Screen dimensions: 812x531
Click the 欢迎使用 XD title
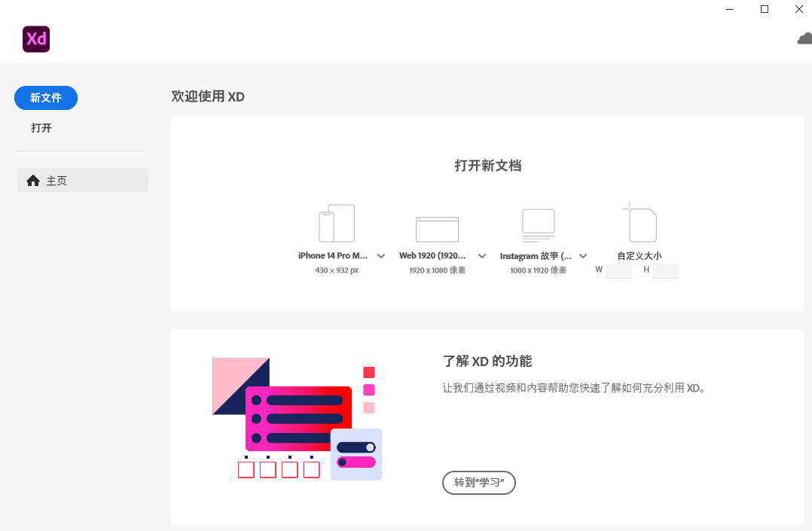pyautogui.click(x=208, y=97)
